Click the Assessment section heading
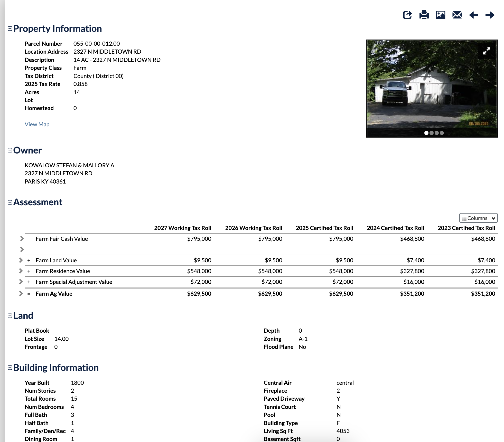This screenshot has width=504, height=442. coord(38,202)
